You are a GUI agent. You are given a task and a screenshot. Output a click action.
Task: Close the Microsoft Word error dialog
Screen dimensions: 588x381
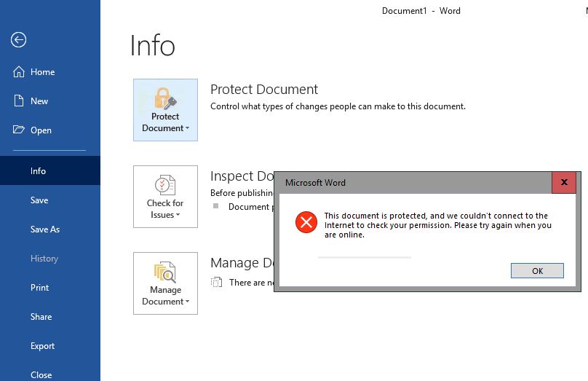[x=564, y=182]
